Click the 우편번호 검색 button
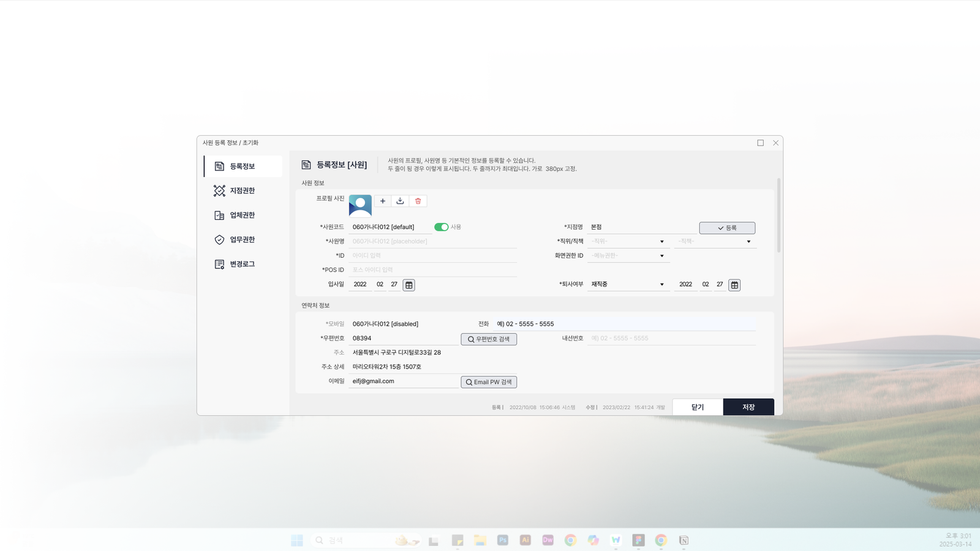The width and height of the screenshot is (980, 551). [x=489, y=339]
